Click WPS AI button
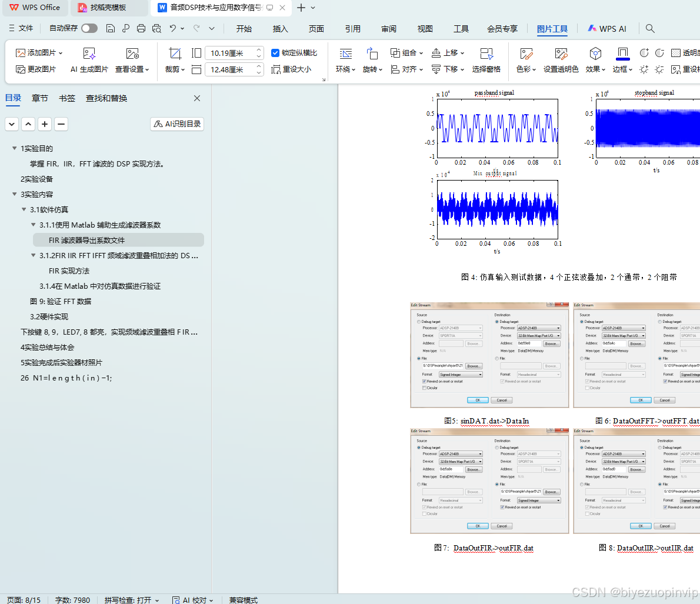 [x=606, y=29]
